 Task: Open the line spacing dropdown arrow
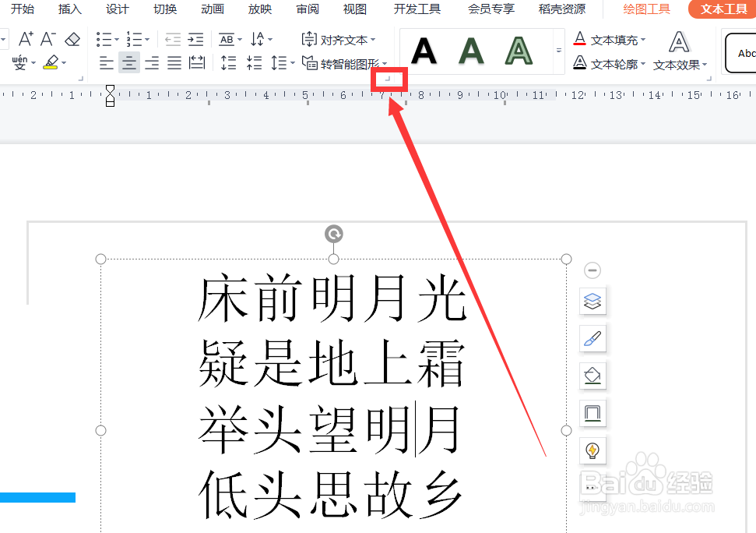coord(293,63)
